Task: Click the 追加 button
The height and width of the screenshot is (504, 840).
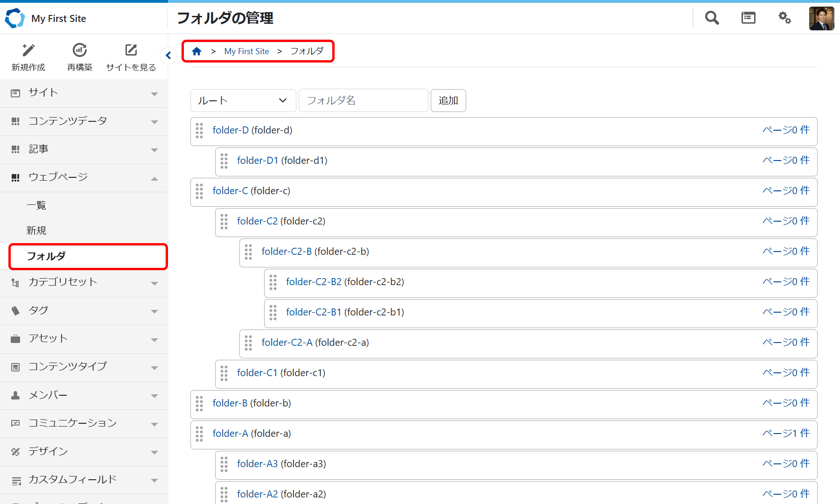Action: 448,101
